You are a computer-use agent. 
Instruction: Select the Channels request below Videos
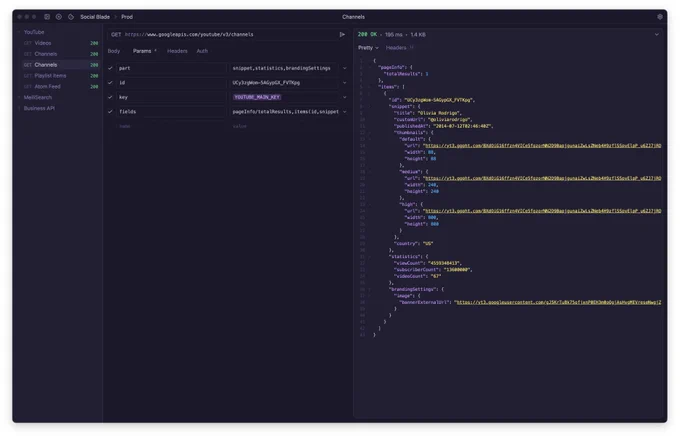point(60,54)
